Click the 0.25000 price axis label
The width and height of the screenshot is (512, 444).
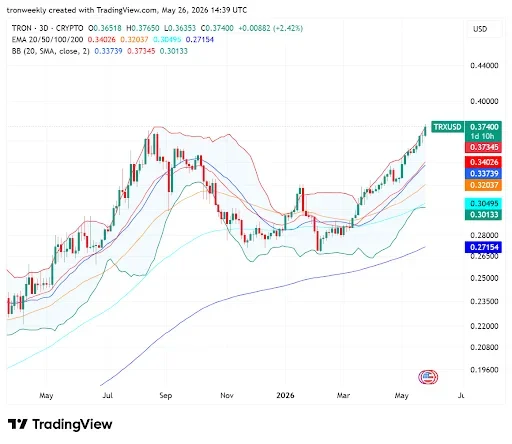point(484,278)
